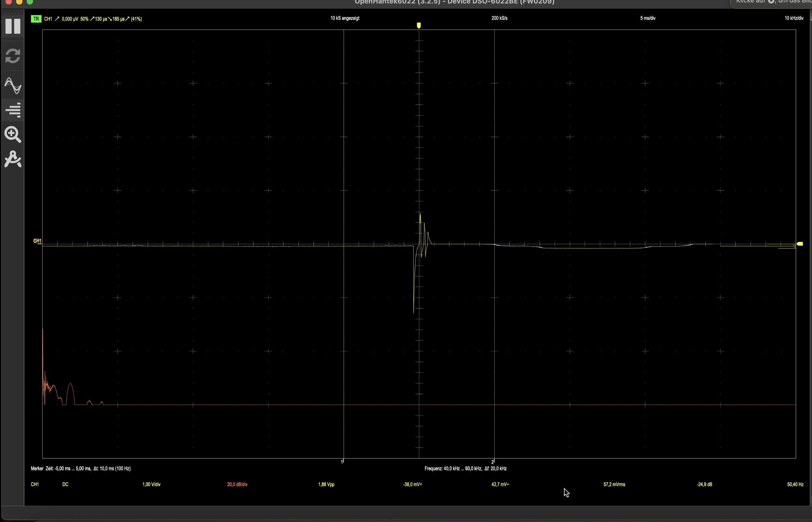Click marker 2 label below the graph
Screen dimensions: 812x522
point(493,462)
